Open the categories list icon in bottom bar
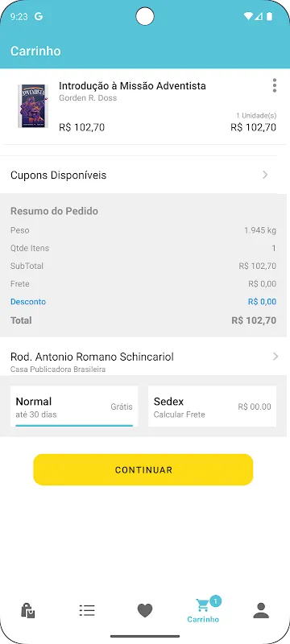 click(x=87, y=610)
